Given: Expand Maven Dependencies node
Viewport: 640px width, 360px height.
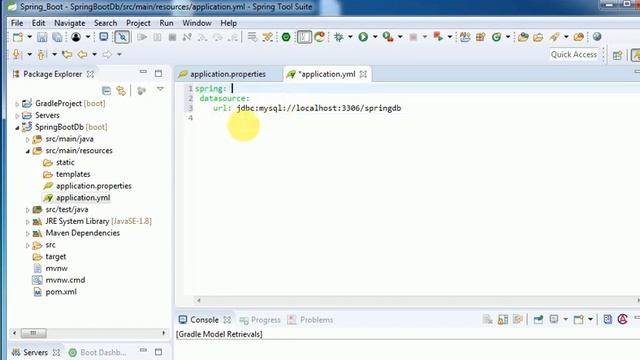Looking at the screenshot, I should pos(27,234).
